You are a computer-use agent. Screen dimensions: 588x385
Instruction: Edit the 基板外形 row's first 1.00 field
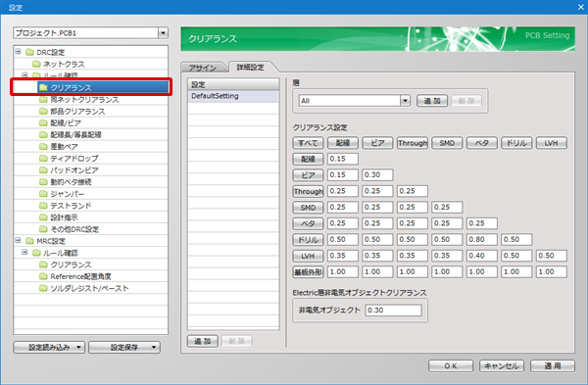(x=343, y=271)
